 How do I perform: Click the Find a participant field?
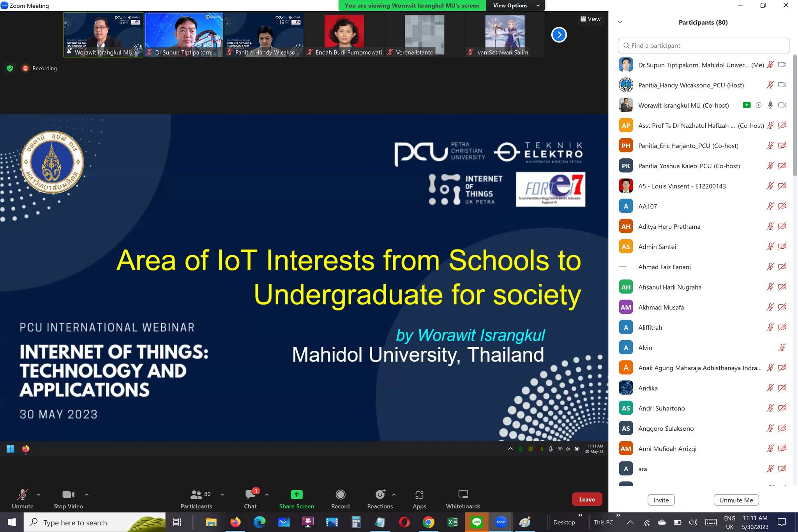(x=704, y=46)
